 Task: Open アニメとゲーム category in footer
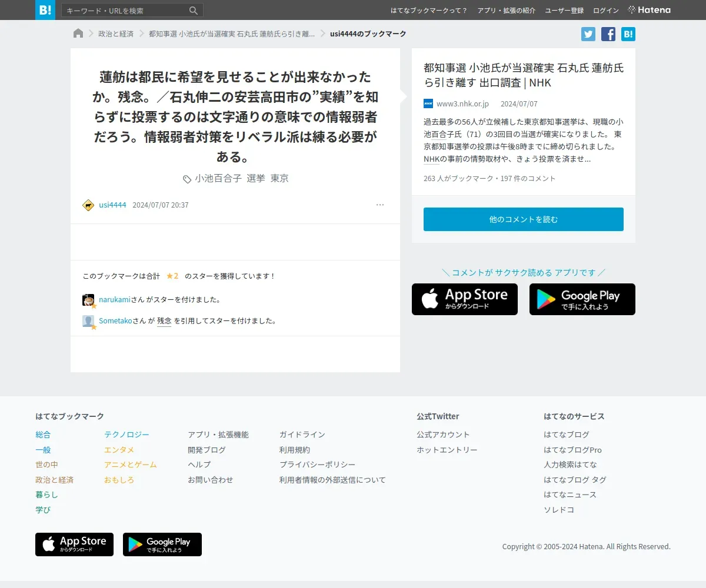click(131, 465)
